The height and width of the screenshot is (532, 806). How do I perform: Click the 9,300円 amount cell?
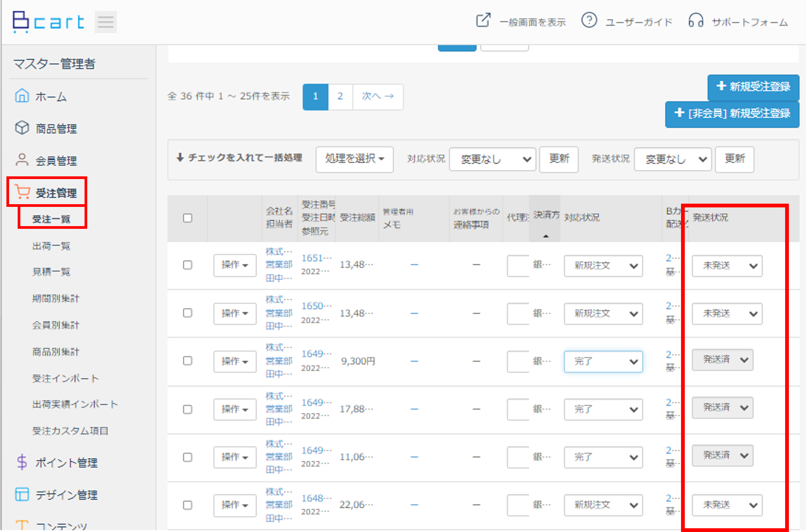[358, 361]
